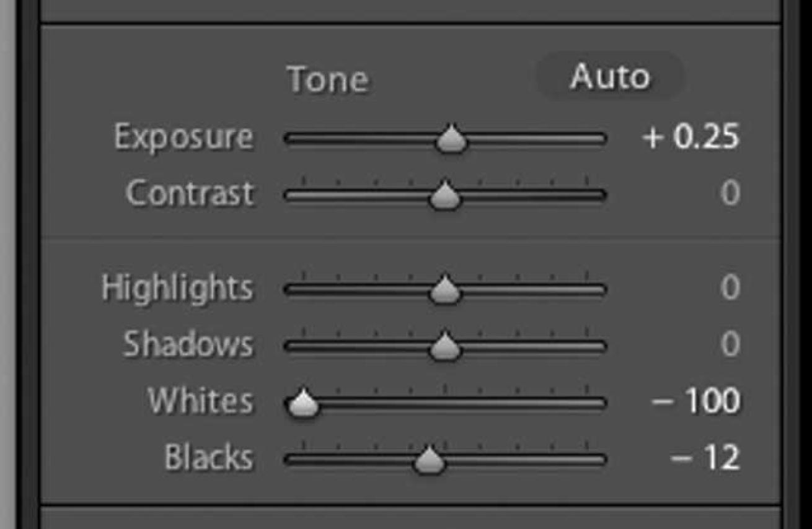
Task: Select the Shadows label
Action: tap(188, 344)
